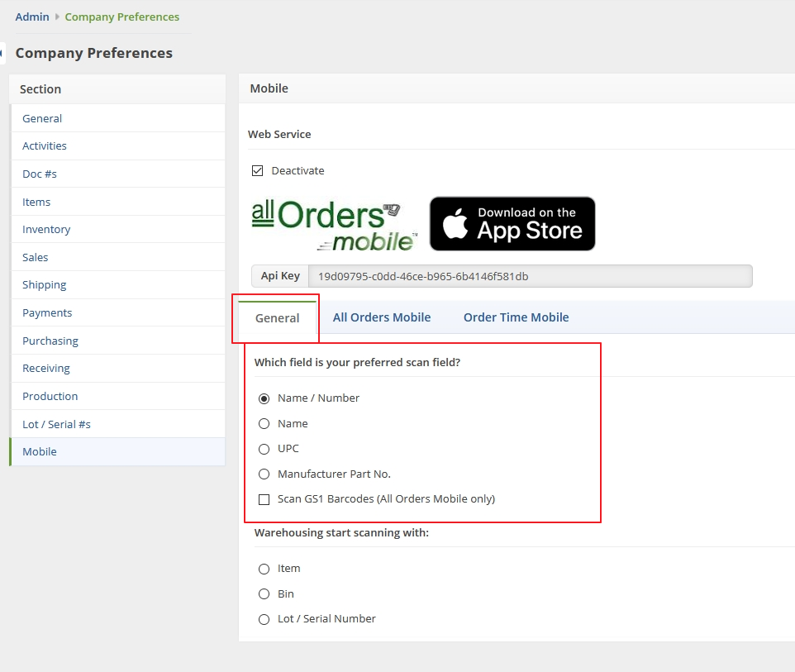Collapse sidebar arrow at left edge
This screenshot has width=795, height=672.
2,53
